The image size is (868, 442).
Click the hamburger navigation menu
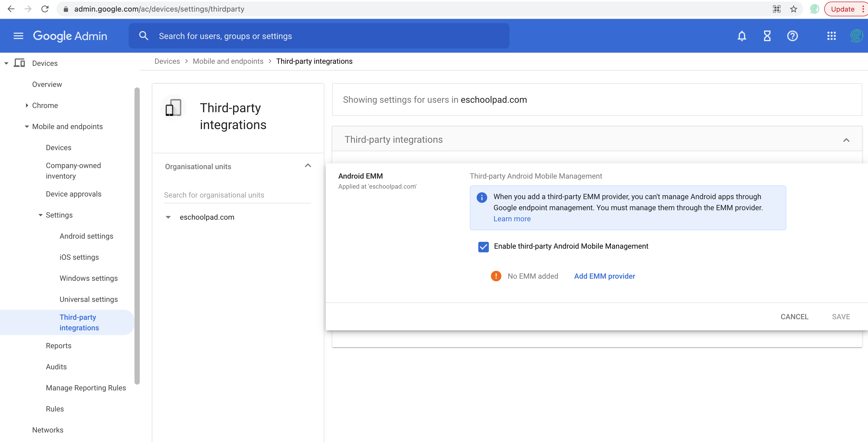[x=18, y=36]
